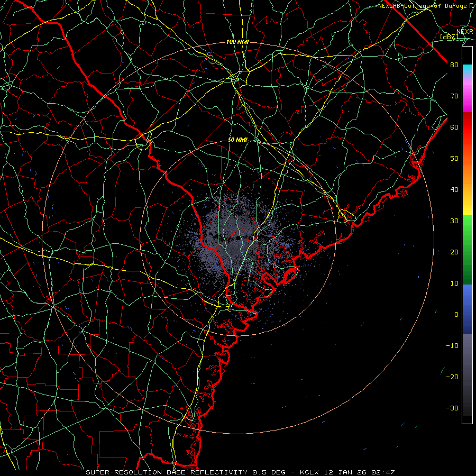Viewport: 476px width, 476px height.
Task: Click the 50 NMI range ring label
Action: [x=237, y=140]
